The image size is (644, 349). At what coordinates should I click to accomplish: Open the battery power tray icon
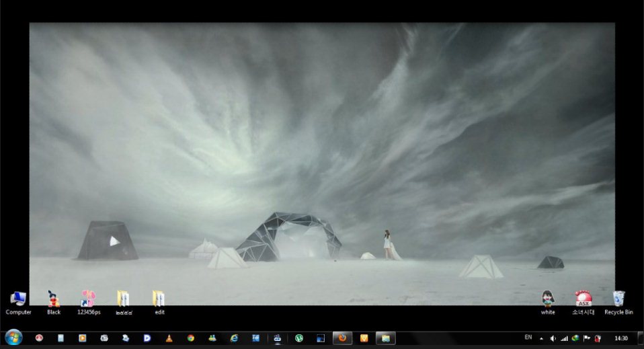coord(598,338)
